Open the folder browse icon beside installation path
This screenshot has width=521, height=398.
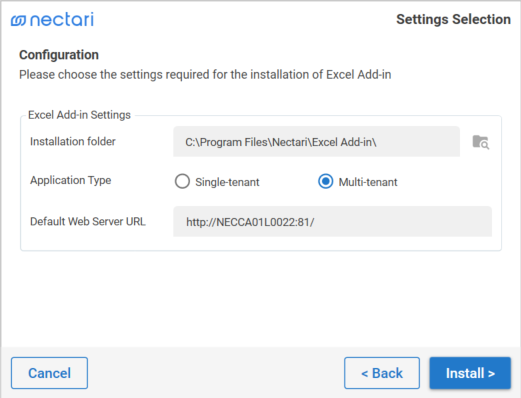(x=481, y=142)
